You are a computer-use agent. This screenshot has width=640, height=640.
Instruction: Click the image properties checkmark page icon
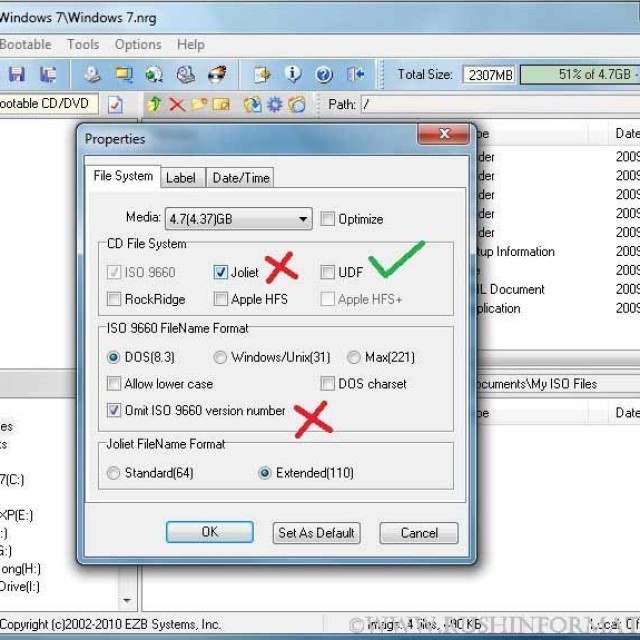pos(116,105)
